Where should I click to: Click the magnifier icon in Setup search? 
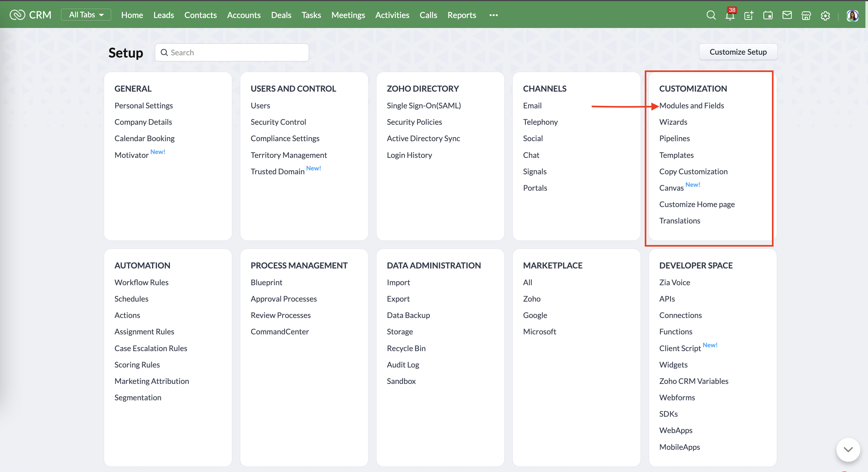click(x=164, y=52)
